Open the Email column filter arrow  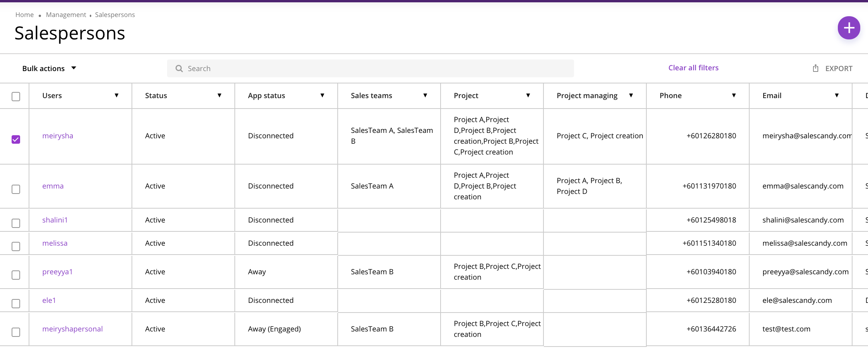(837, 95)
